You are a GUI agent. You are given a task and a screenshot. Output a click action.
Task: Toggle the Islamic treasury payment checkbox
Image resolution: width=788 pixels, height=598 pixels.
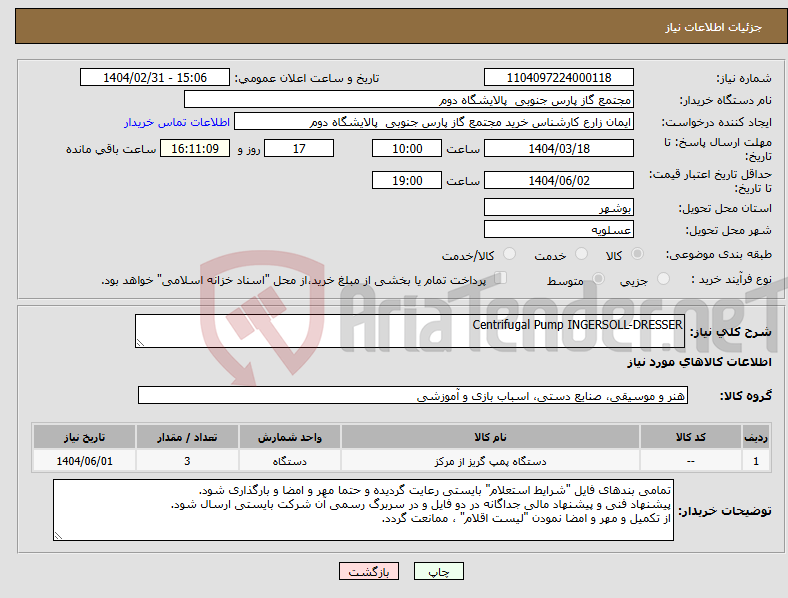(501, 278)
